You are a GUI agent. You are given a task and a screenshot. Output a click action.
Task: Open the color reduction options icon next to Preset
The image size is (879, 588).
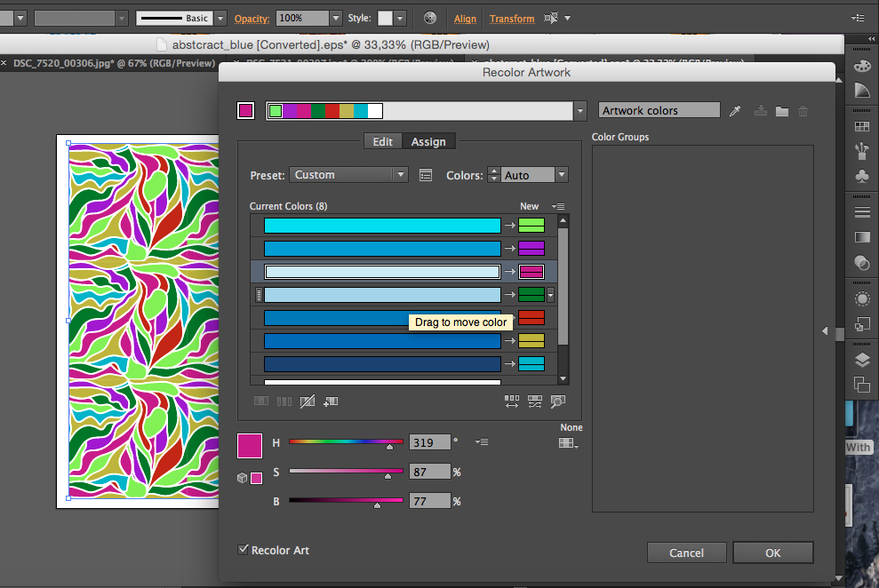point(426,175)
